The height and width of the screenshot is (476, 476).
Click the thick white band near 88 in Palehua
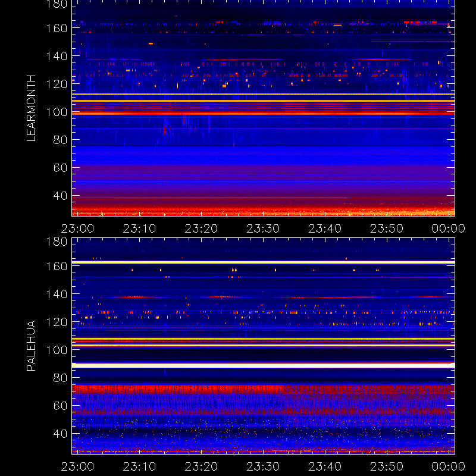pyautogui.click(x=263, y=365)
